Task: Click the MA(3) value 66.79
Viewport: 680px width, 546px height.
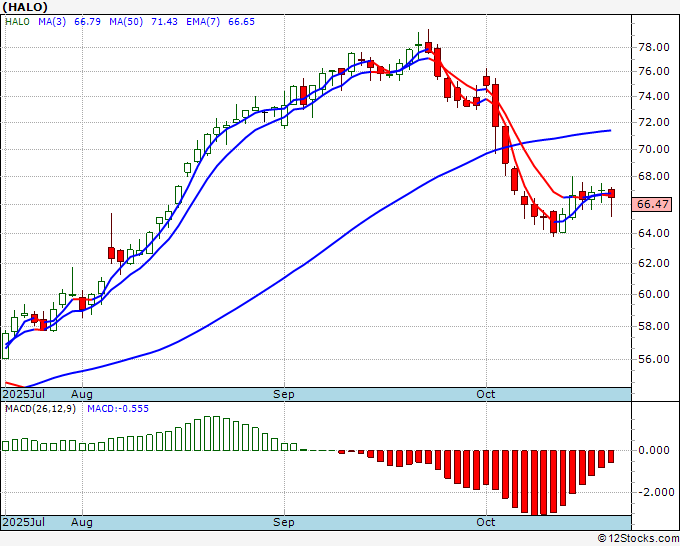Action: click(87, 22)
